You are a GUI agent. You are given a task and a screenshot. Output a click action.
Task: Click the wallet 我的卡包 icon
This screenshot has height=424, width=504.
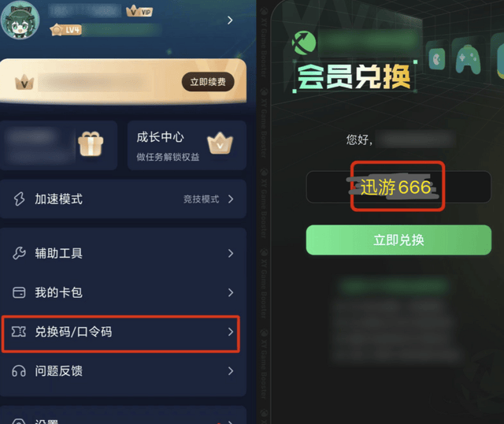[x=19, y=292]
